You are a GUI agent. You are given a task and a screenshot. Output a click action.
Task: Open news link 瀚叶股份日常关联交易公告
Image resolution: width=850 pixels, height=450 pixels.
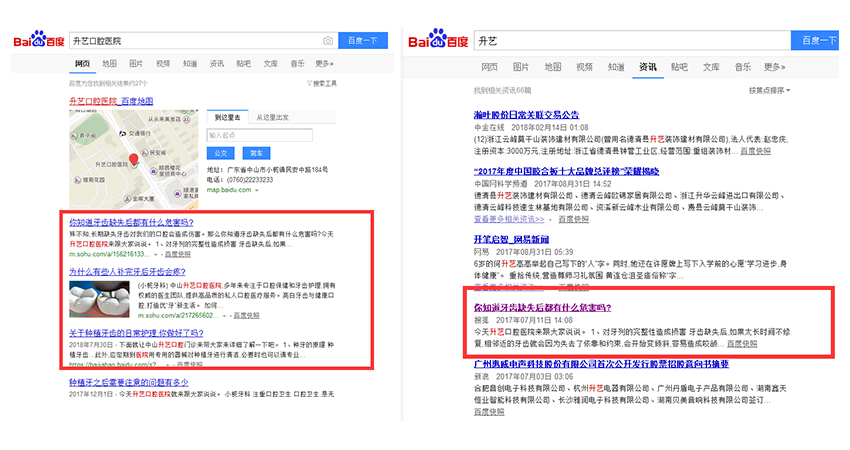coord(526,115)
